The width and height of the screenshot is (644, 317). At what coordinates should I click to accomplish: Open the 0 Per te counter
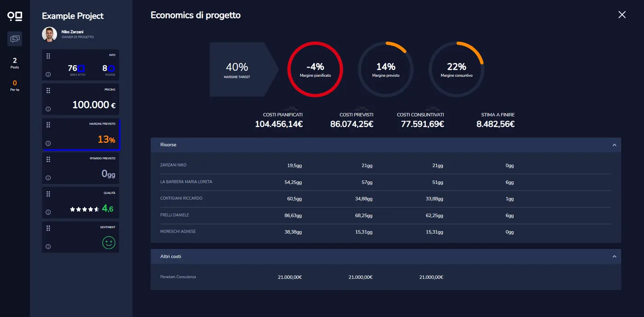coord(15,86)
